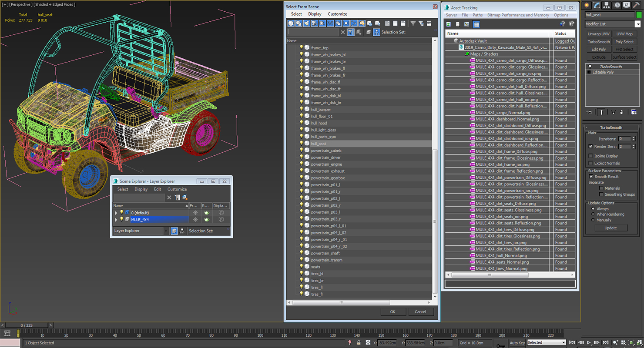Select When Rendering update option

pos(593,214)
